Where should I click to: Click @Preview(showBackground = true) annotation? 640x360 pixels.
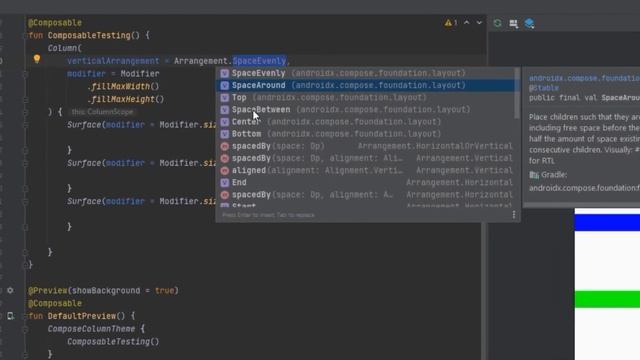click(103, 291)
